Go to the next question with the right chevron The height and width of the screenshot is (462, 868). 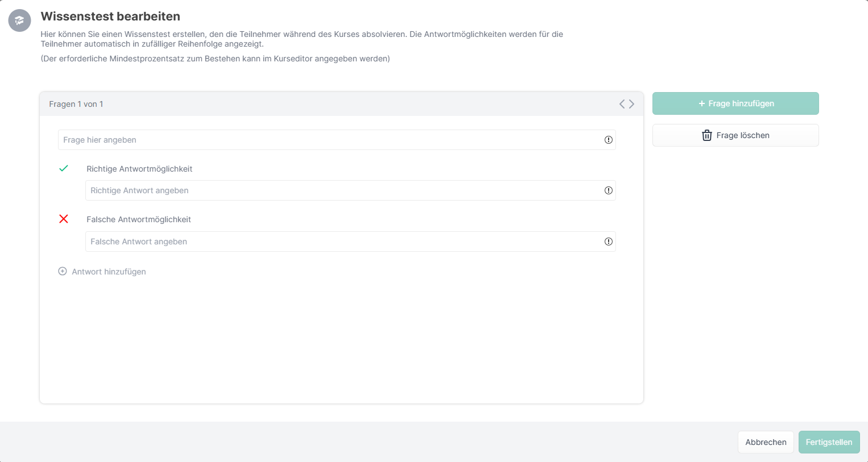[x=632, y=104]
